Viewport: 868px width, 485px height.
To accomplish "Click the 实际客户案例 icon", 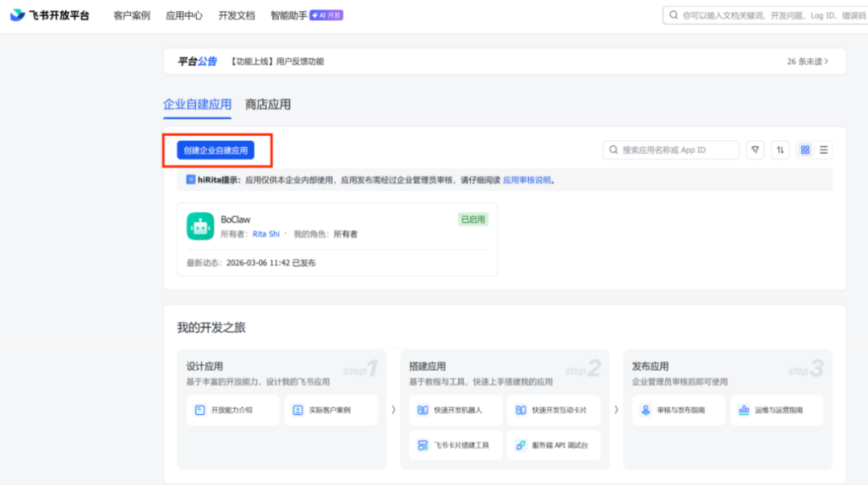I will point(298,410).
